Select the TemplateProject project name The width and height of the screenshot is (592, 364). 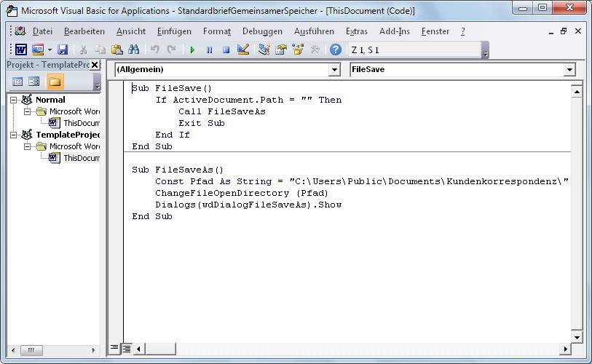click(68, 135)
